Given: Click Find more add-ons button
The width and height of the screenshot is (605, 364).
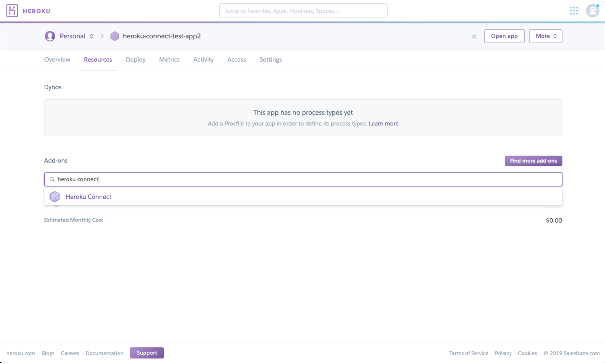Looking at the screenshot, I should pyautogui.click(x=533, y=161).
